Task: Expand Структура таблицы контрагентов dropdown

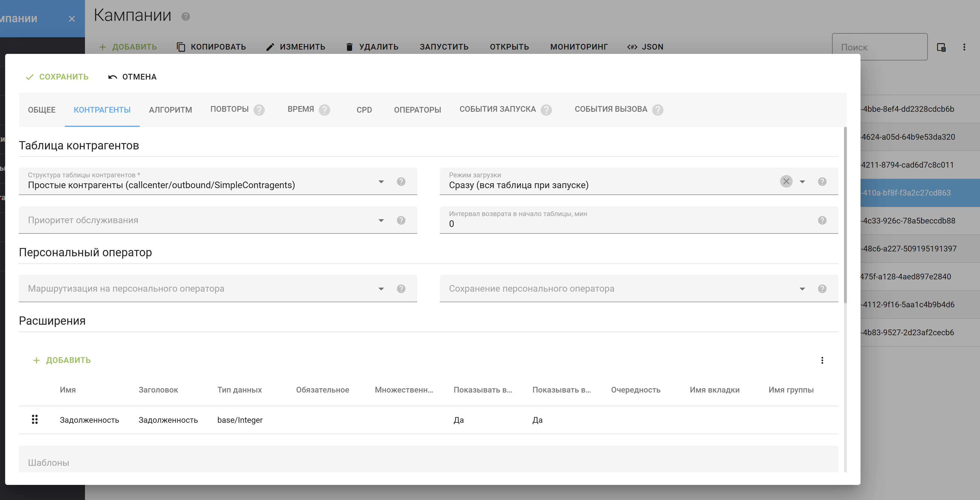Action: pos(381,182)
